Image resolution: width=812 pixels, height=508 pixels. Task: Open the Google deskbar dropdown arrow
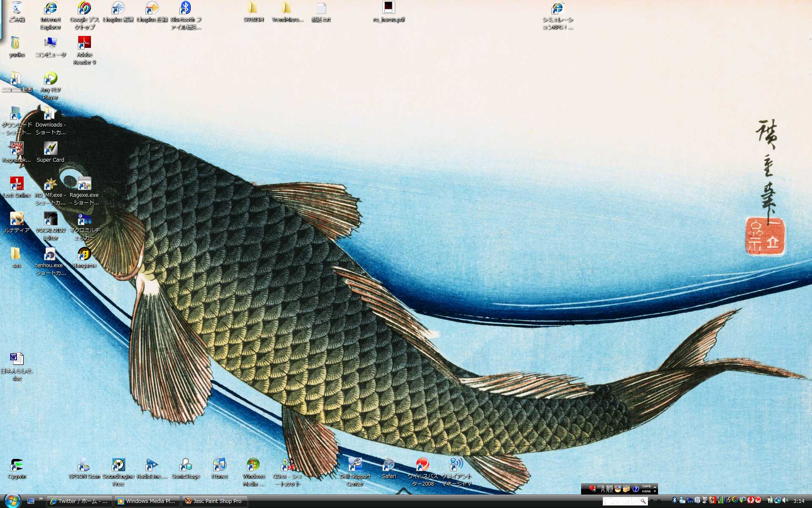[x=652, y=500]
